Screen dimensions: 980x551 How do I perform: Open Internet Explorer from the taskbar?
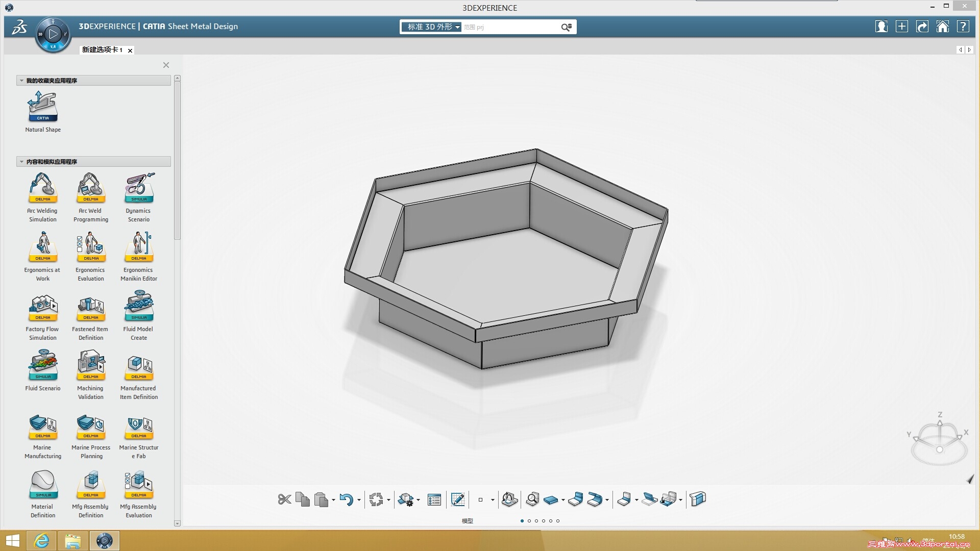(x=41, y=541)
